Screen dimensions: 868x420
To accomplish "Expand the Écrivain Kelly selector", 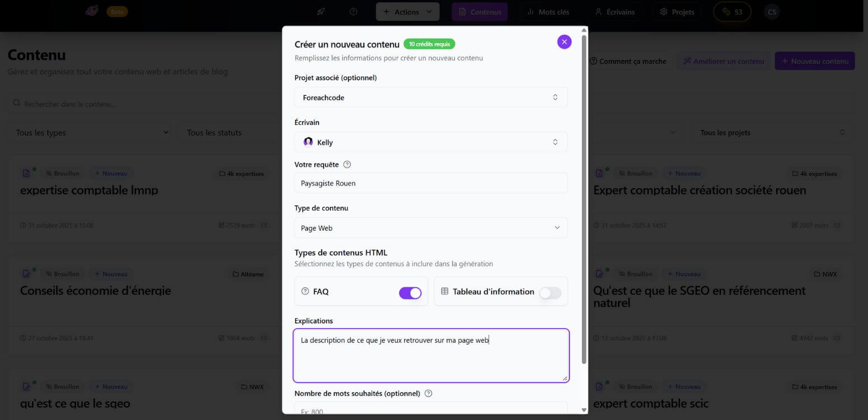I will 431,142.
